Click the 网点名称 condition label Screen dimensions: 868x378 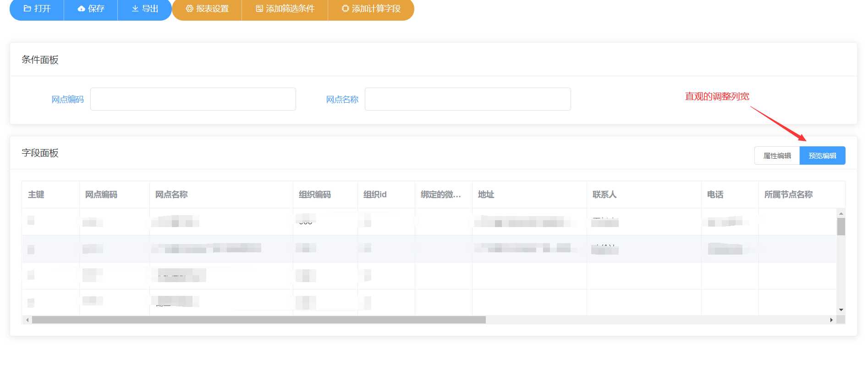tap(342, 100)
